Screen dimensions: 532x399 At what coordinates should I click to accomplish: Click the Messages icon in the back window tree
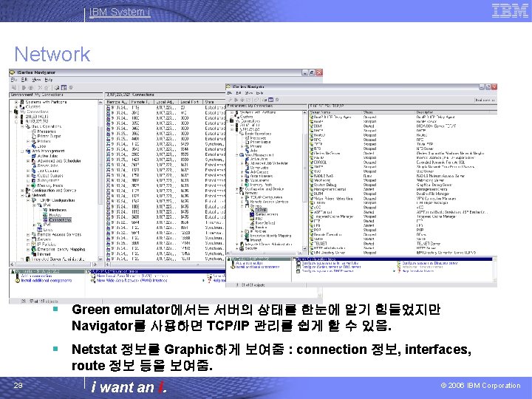[x=34, y=132]
